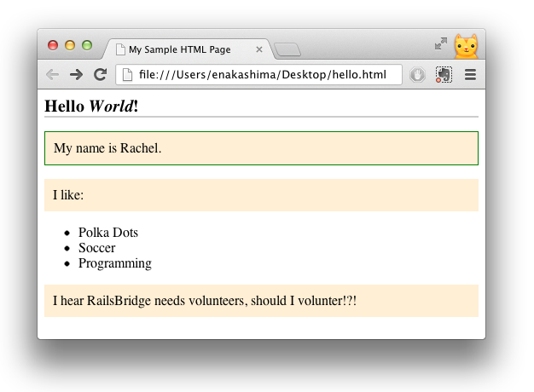Click the browser back arrow
The image size is (534, 392).
(53, 75)
